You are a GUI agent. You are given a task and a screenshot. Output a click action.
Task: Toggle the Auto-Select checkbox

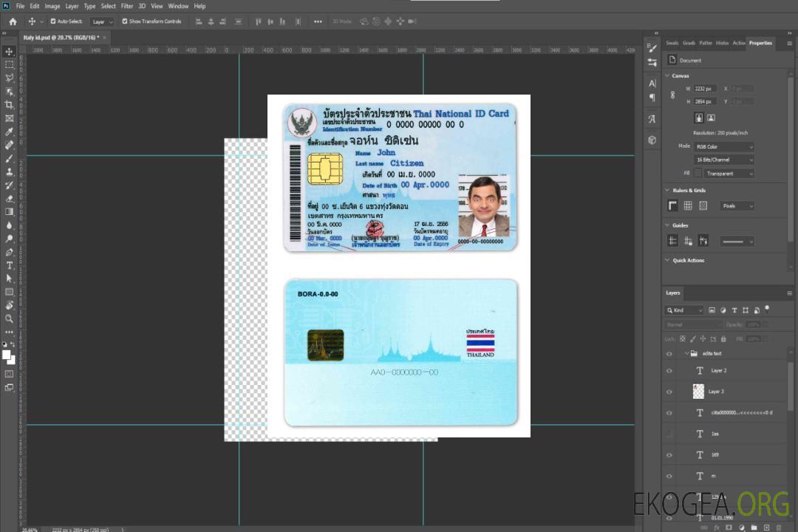(53, 21)
